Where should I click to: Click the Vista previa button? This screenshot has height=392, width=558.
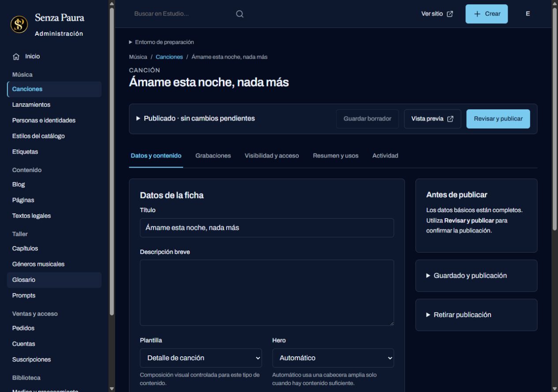pyautogui.click(x=433, y=119)
